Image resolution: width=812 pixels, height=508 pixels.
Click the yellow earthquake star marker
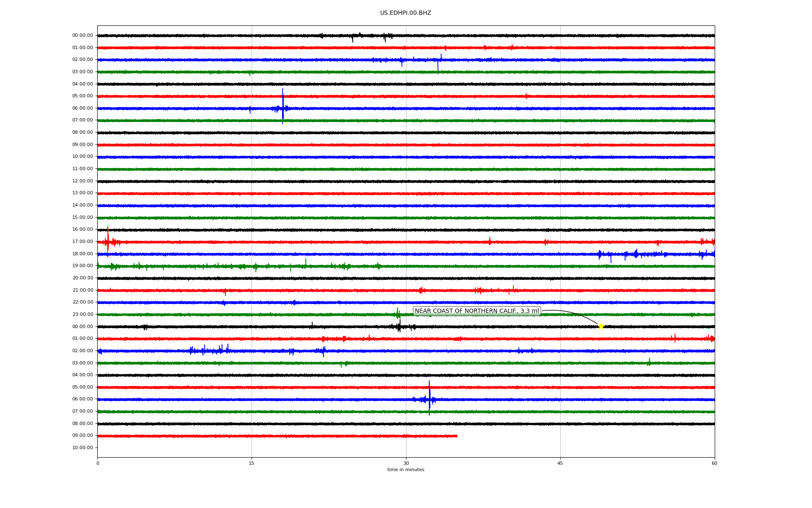click(601, 326)
